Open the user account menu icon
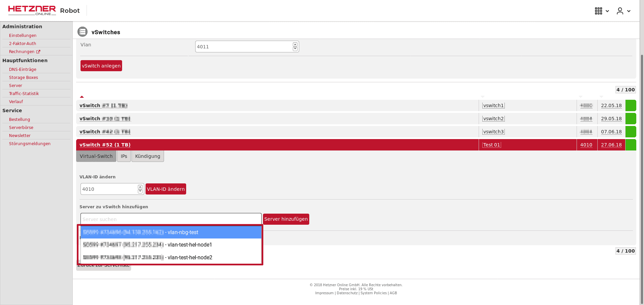644x305 pixels. pos(620,11)
